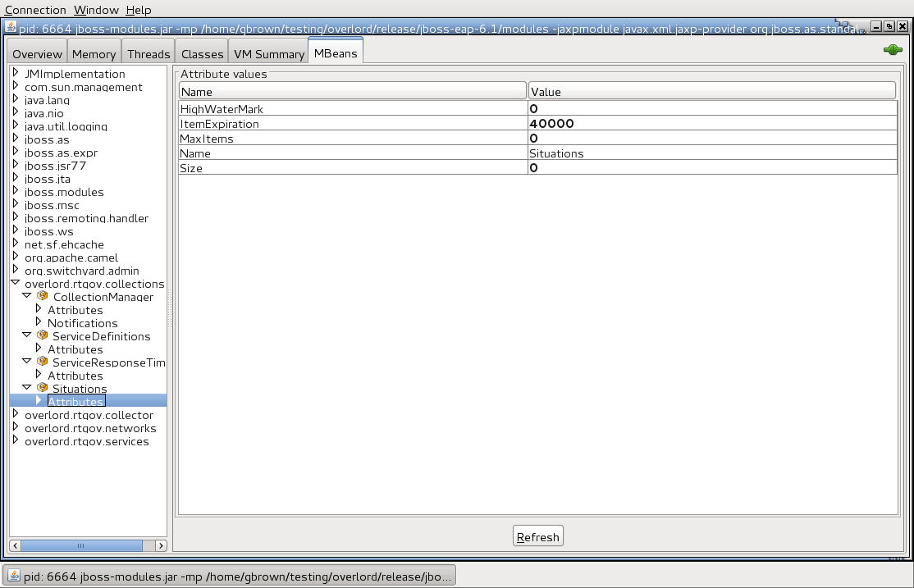This screenshot has height=588, width=914.
Task: Click the ServiceResponseTime MBean bean icon
Action: (43, 362)
